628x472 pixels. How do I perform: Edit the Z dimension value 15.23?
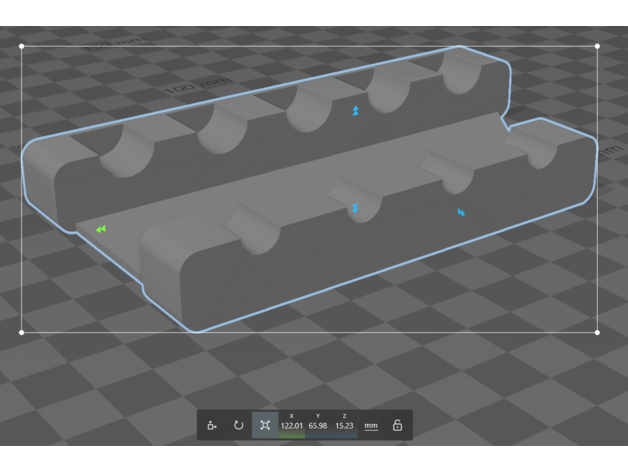coord(344,426)
